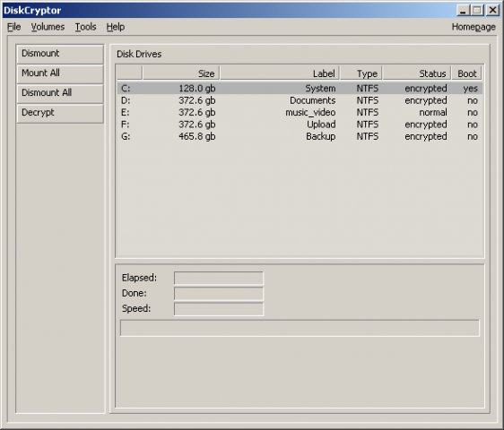Open the File menu
Image resolution: width=504 pixels, height=430 pixels.
[x=13, y=27]
